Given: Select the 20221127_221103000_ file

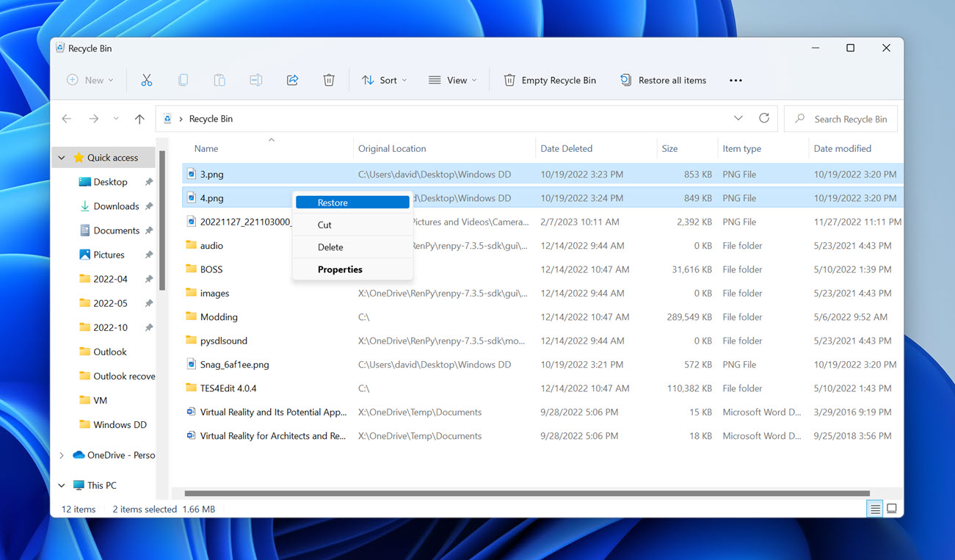Looking at the screenshot, I should click(x=542, y=222).
